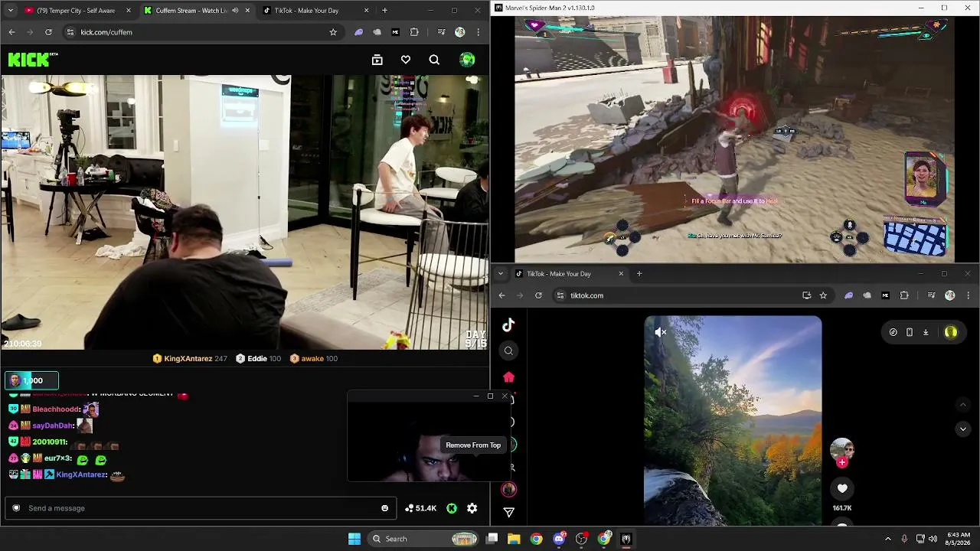Expand tab search arrow in Kick window

(10, 11)
